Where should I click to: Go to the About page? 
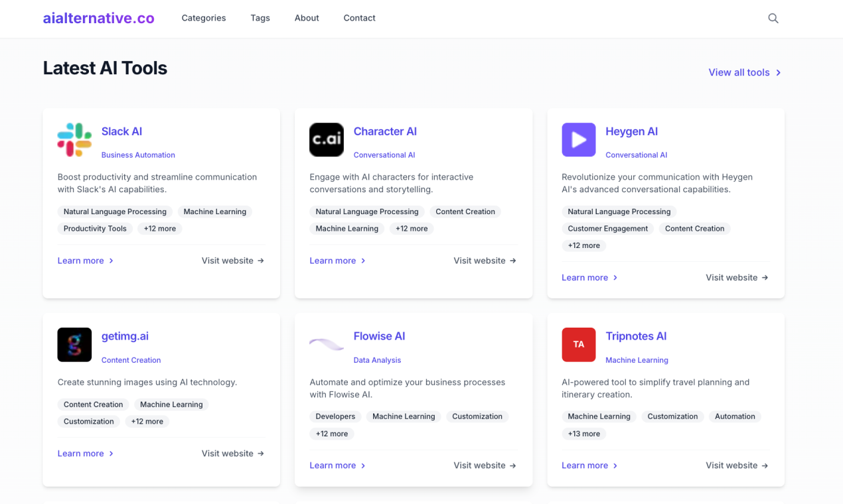[307, 18]
